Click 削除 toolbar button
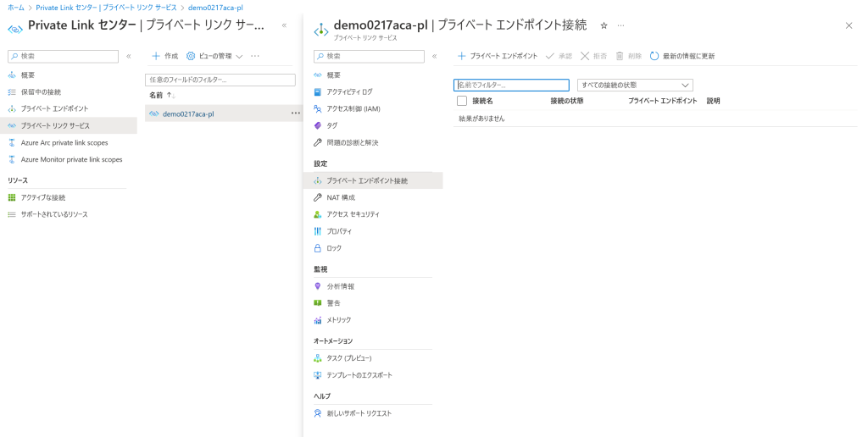868x437 pixels. point(628,56)
